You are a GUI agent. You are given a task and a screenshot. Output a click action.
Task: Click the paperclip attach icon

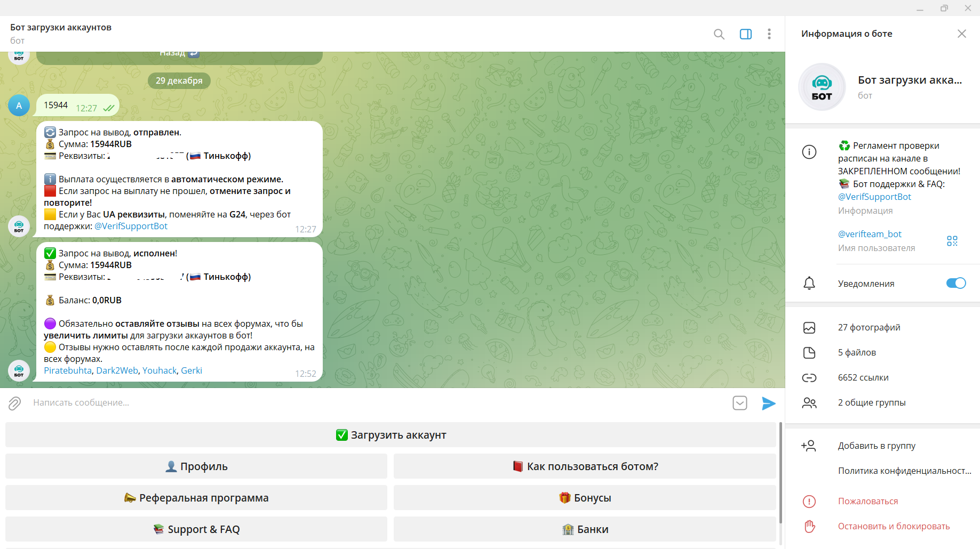point(15,403)
